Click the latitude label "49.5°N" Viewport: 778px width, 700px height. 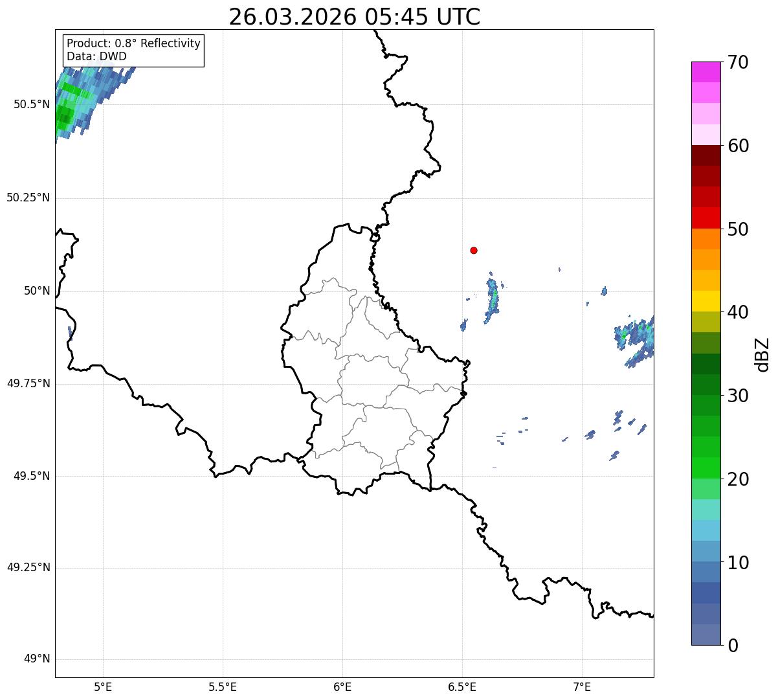coord(32,476)
